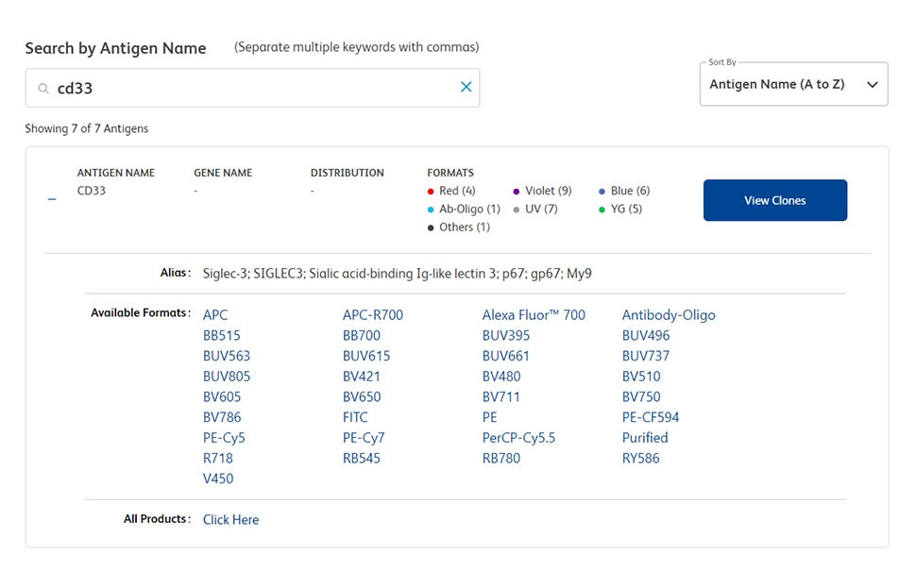The width and height of the screenshot is (916, 588).
Task: Open the RB780 format link
Action: point(500,459)
